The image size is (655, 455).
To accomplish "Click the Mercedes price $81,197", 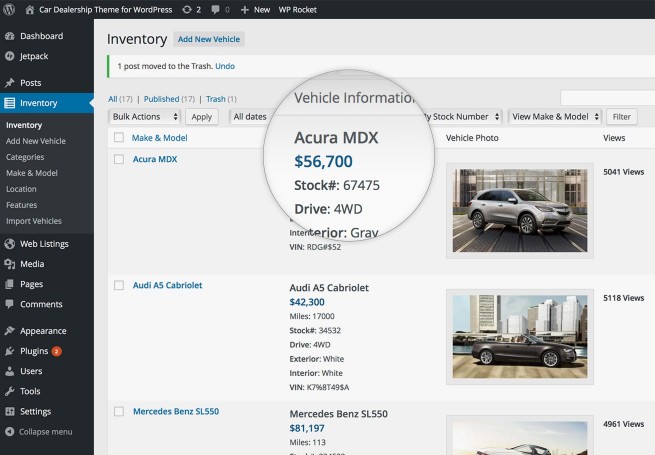I will (x=307, y=428).
